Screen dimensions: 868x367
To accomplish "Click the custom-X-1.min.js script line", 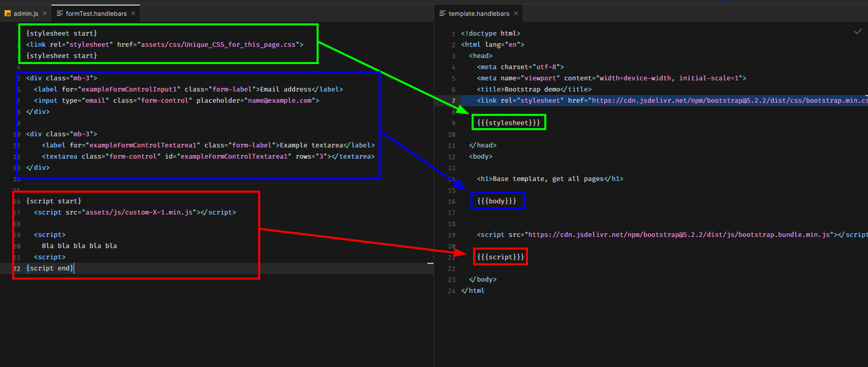I will (x=135, y=212).
